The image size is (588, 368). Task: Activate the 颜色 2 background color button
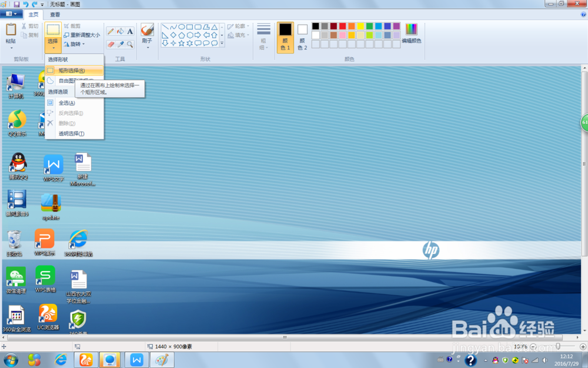[x=302, y=37]
